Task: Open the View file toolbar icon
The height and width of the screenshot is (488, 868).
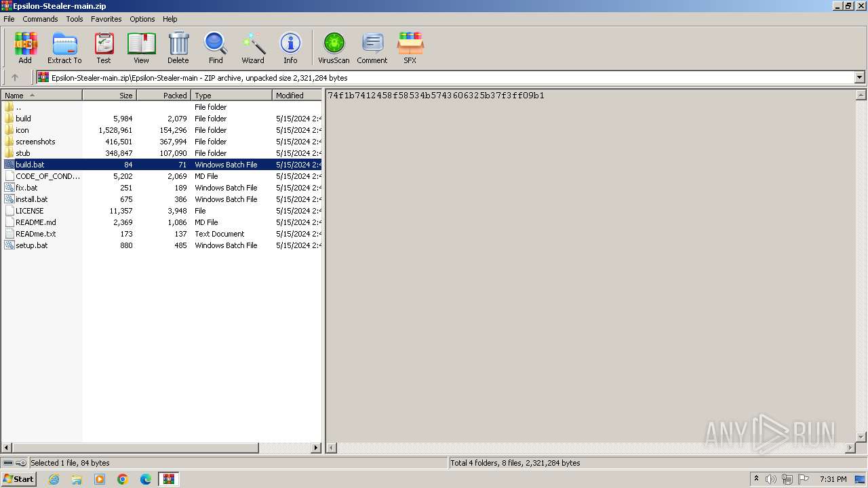Action: [141, 48]
